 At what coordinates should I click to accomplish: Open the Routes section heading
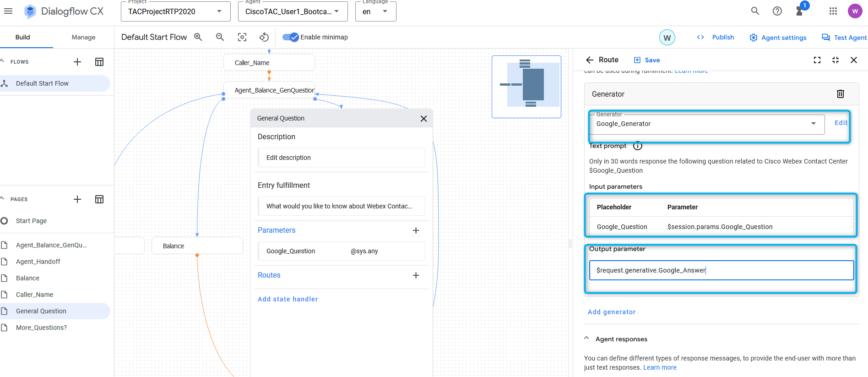(269, 275)
